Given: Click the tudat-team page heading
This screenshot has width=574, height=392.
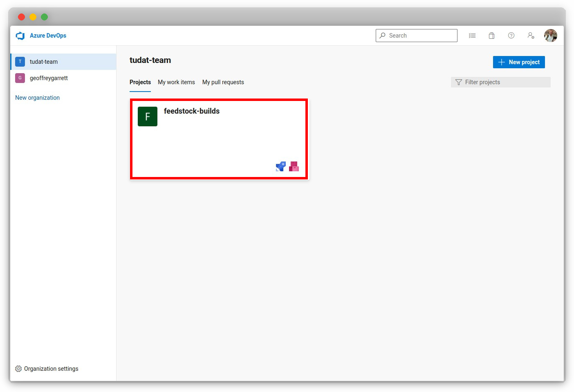Looking at the screenshot, I should click(x=150, y=60).
